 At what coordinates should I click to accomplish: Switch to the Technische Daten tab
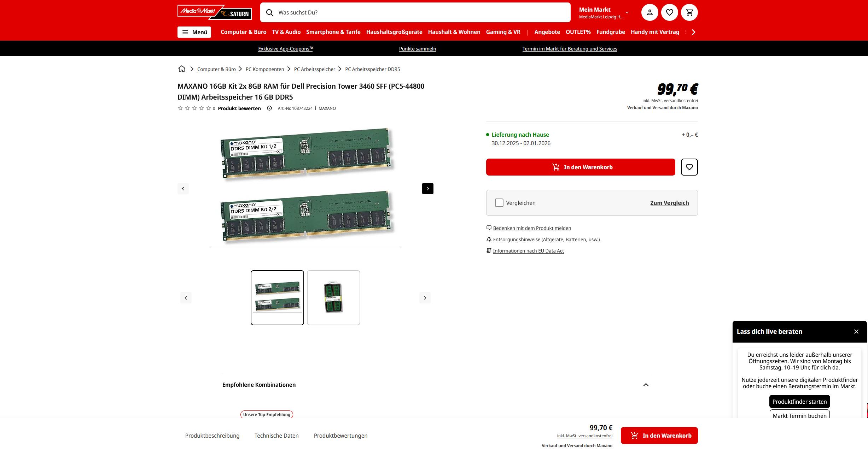click(x=276, y=436)
